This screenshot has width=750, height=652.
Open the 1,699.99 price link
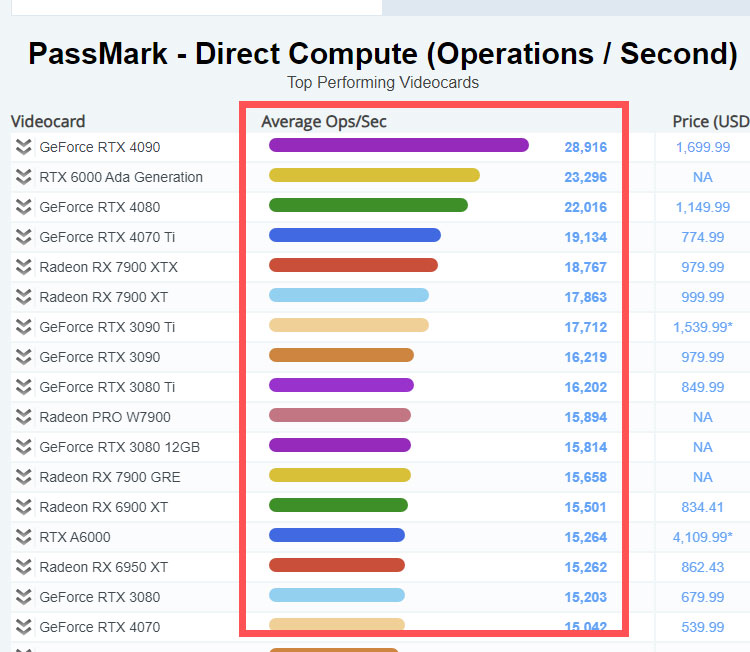tap(702, 147)
